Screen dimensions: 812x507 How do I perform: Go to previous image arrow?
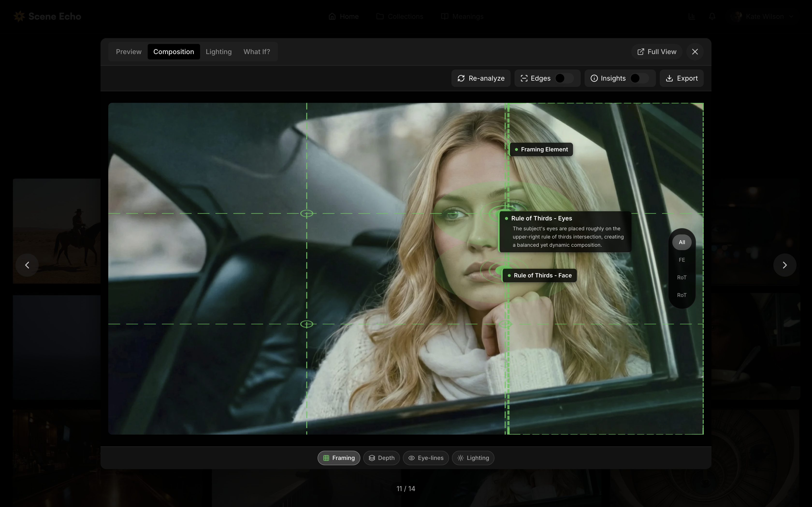27,265
